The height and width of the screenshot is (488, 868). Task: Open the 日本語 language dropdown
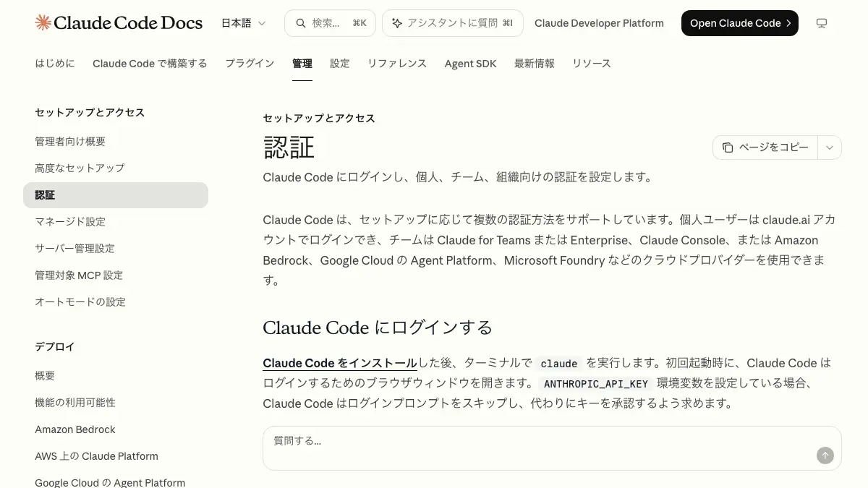pyautogui.click(x=244, y=23)
